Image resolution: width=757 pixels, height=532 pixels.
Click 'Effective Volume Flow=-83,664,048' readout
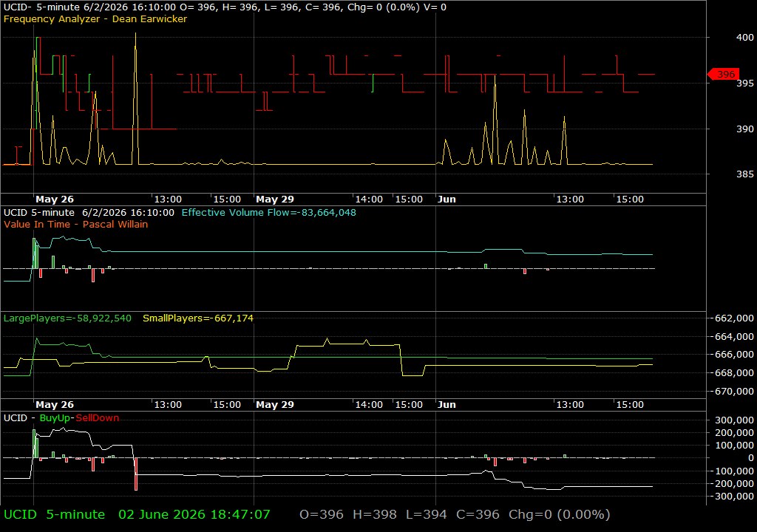(x=268, y=212)
